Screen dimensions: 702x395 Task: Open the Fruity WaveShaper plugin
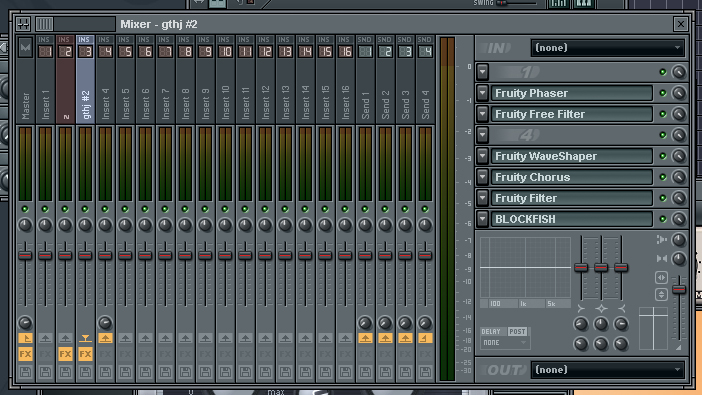[572, 156]
